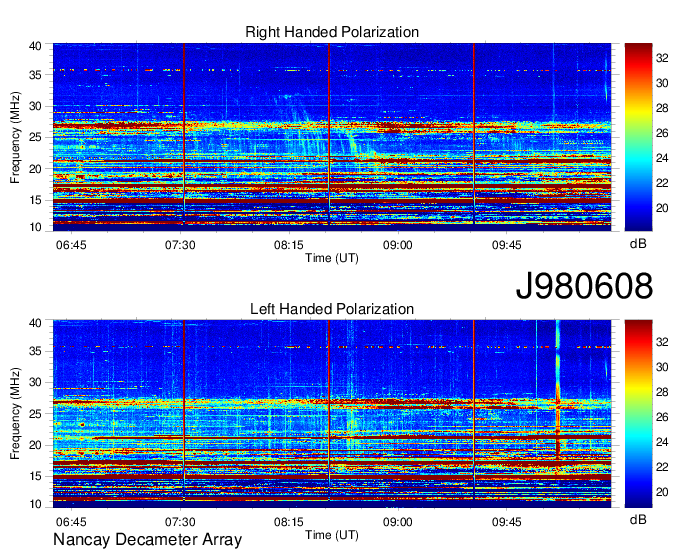Click the dB unit label below Left Handed colorbar
This screenshot has height=552, width=680.
[638, 519]
